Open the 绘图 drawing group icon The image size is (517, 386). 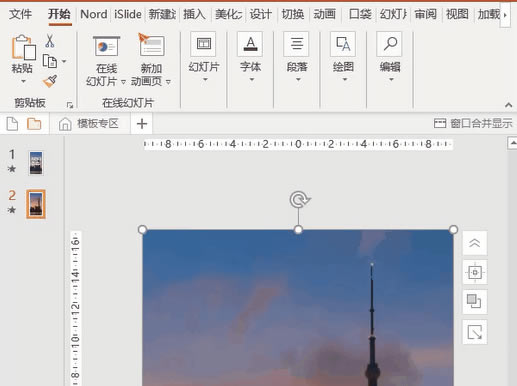point(343,44)
